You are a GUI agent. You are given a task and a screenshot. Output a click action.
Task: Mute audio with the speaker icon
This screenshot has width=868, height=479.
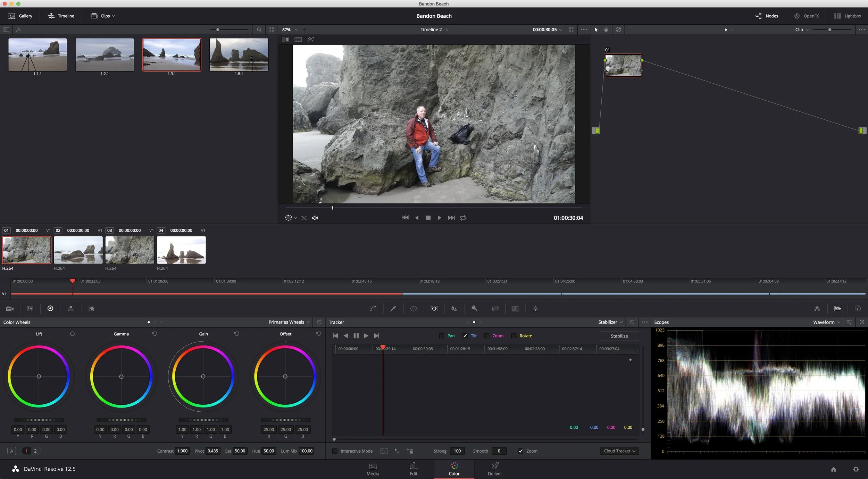(315, 218)
